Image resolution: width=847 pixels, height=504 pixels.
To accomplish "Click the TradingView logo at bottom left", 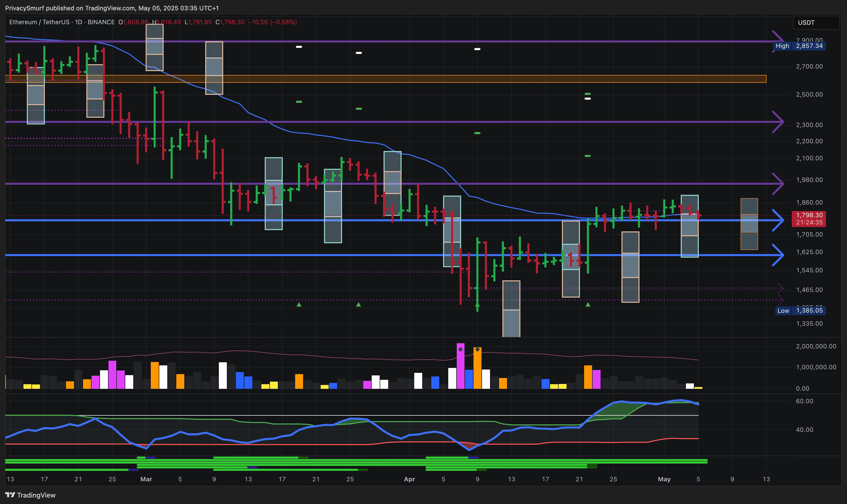I will point(30,495).
